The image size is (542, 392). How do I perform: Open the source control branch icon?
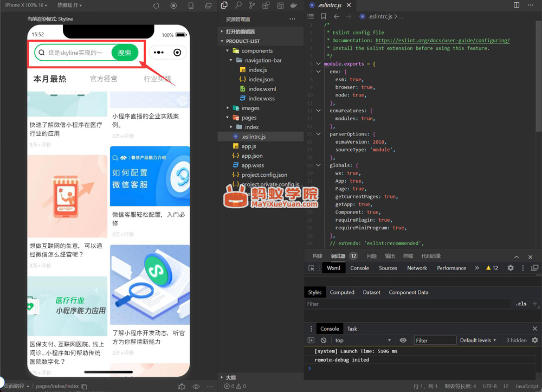[x=252, y=5]
